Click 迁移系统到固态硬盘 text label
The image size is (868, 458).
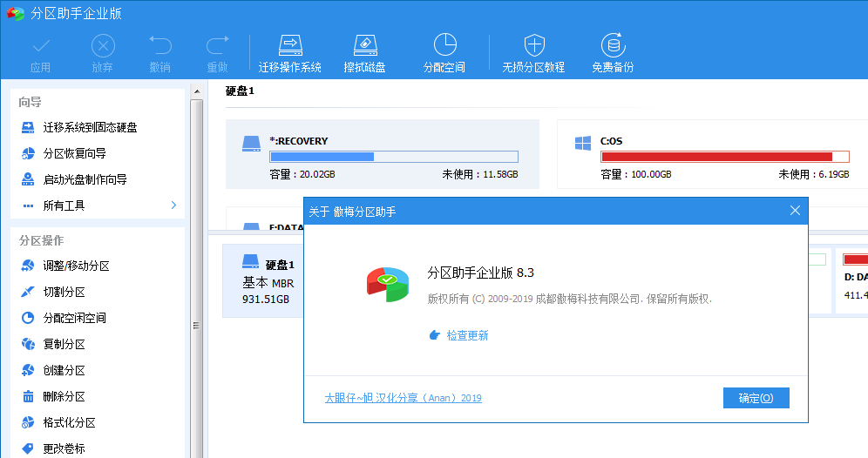pyautogui.click(x=91, y=128)
